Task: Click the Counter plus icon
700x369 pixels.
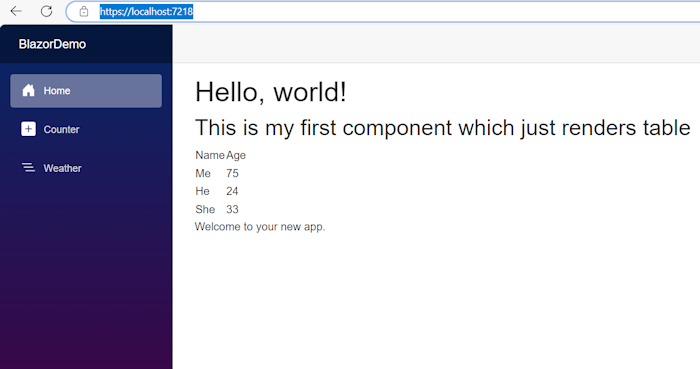Action: 29,129
